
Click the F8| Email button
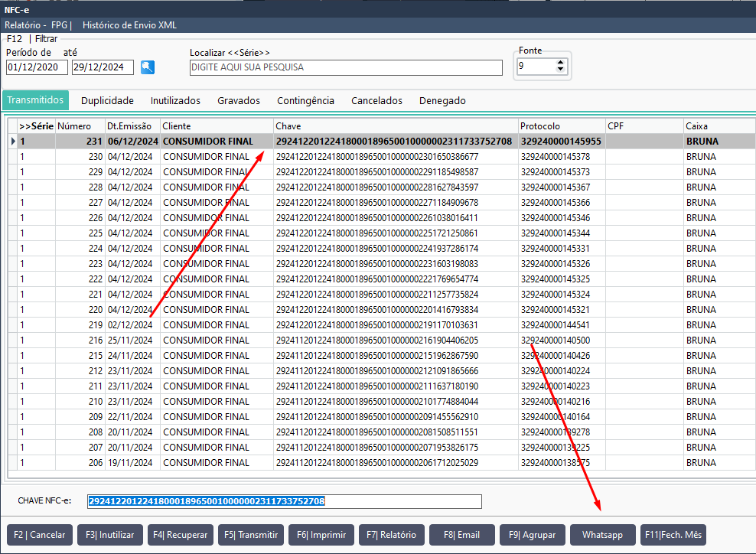[462, 535]
